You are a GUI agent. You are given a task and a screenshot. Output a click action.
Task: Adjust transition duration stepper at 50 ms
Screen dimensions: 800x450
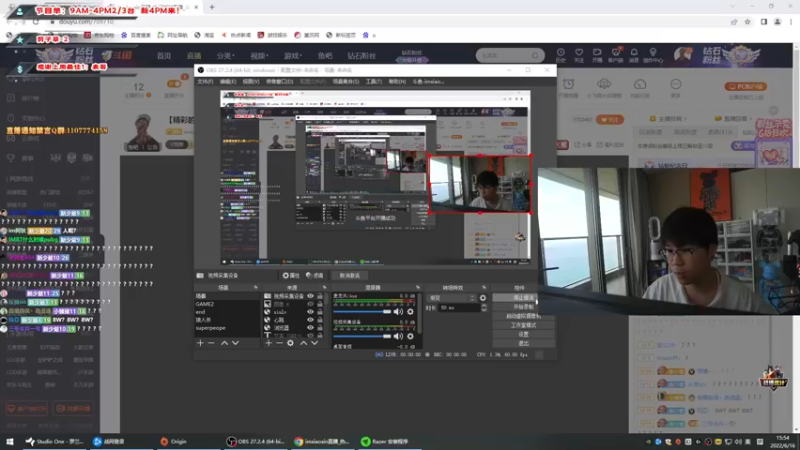point(484,308)
